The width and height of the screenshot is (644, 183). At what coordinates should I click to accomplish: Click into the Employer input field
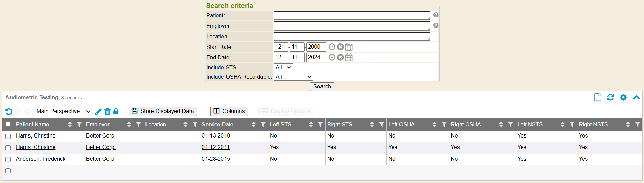tap(352, 26)
